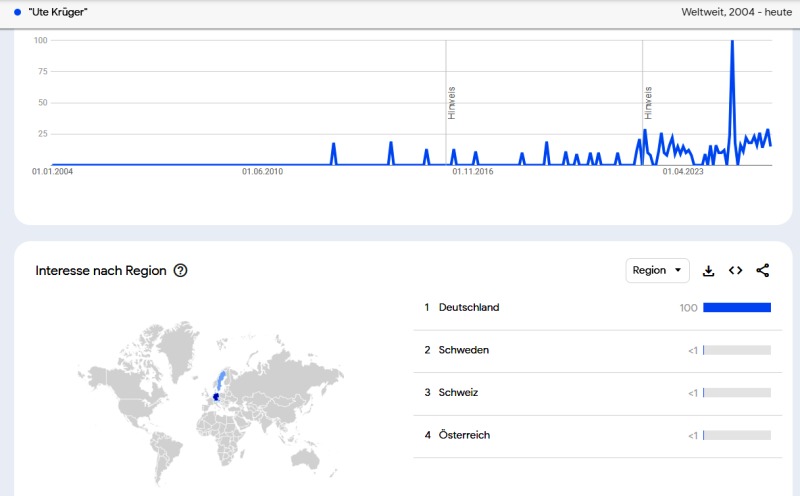The height and width of the screenshot is (496, 800).
Task: Click the Schweden interest bar
Action: [x=737, y=350]
